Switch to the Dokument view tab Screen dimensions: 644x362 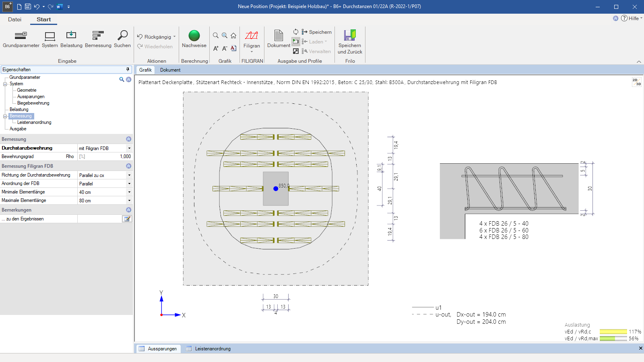[x=170, y=70]
